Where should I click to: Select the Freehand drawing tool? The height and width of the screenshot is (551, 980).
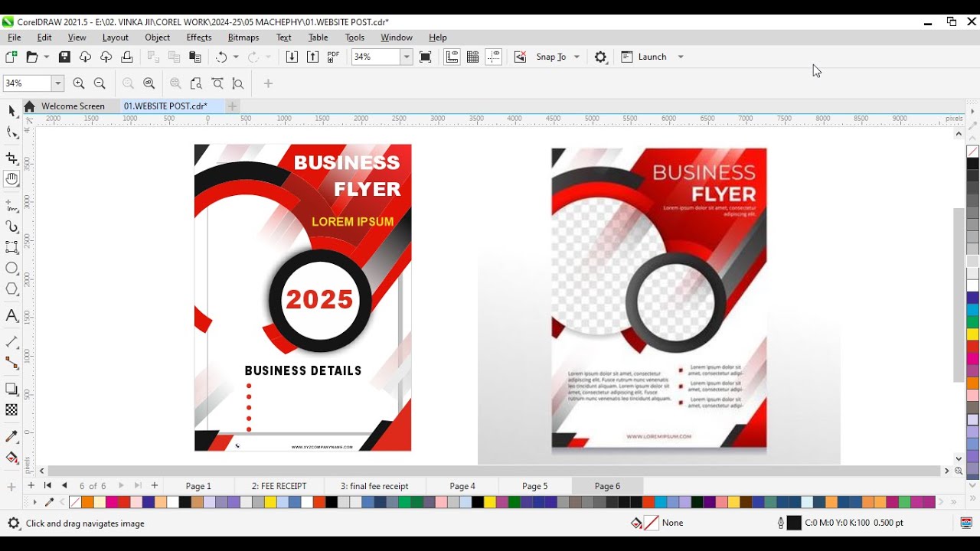11,205
